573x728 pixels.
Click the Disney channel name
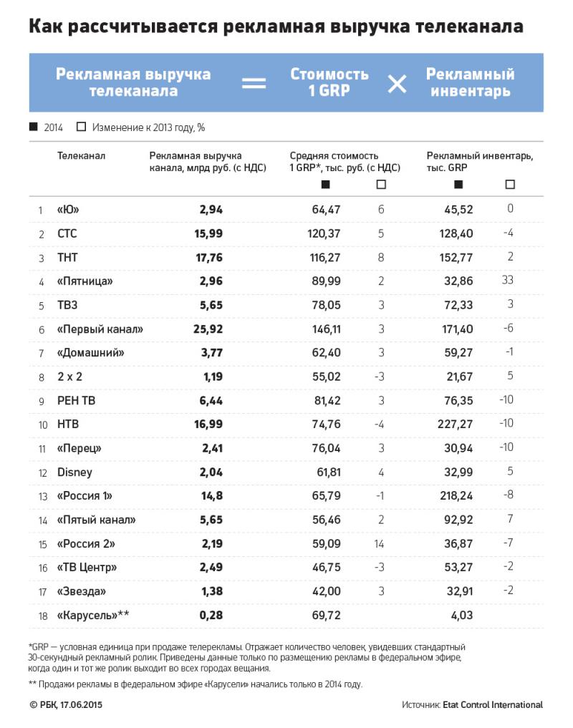[74, 472]
